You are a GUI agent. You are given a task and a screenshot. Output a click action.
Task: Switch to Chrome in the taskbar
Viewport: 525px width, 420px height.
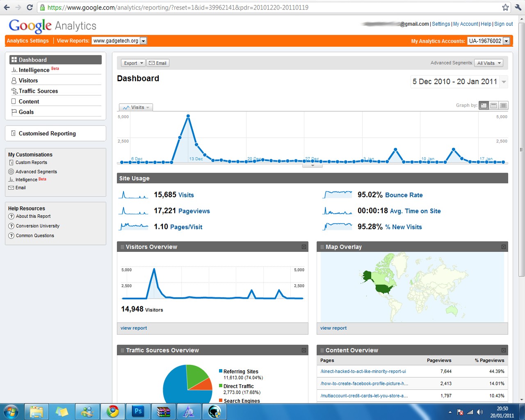coord(113,411)
